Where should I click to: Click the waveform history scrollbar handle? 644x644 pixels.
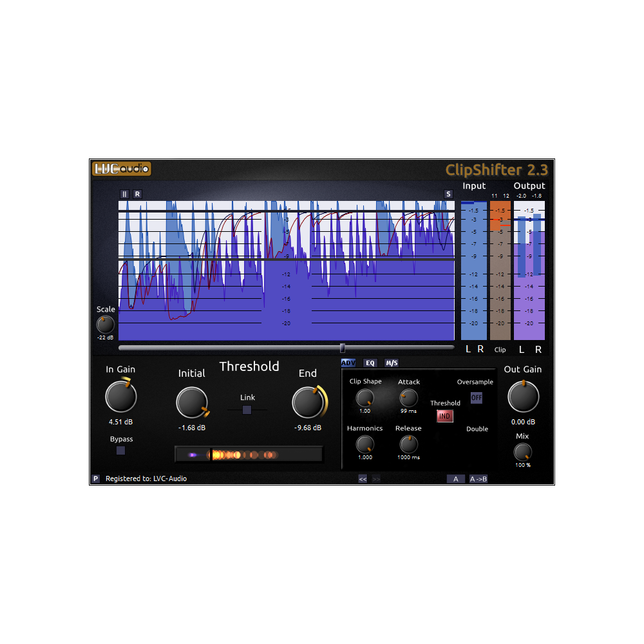(343, 347)
